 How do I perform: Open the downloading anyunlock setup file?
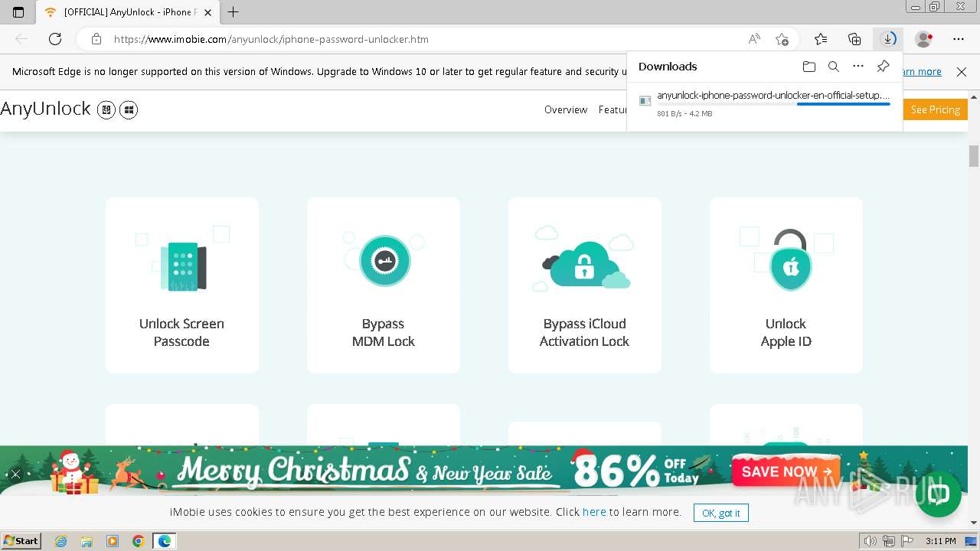773,96
